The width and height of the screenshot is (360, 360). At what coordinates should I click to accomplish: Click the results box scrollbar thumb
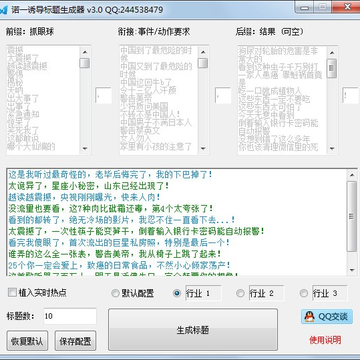351,216
